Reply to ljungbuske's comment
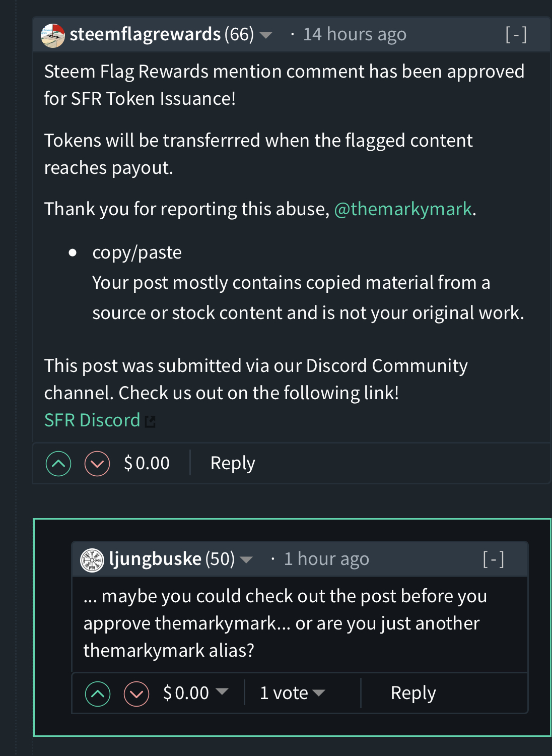This screenshot has height=756, width=552. (x=413, y=693)
